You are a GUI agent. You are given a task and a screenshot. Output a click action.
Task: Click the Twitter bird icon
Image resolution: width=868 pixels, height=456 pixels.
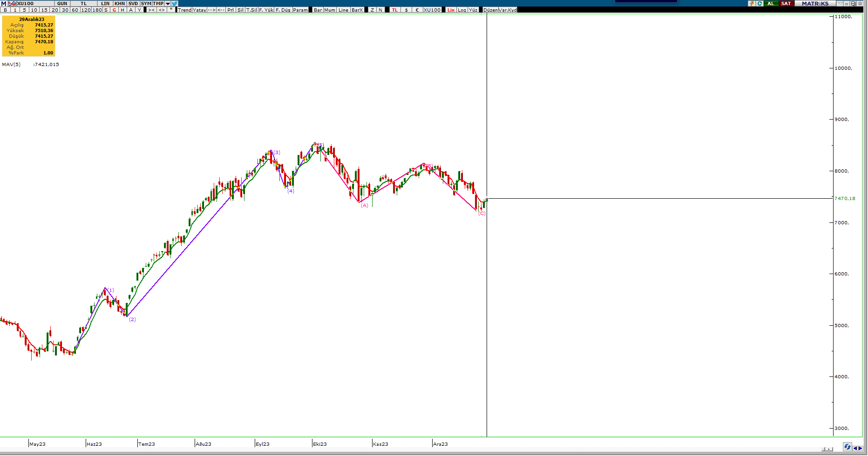[x=175, y=3]
